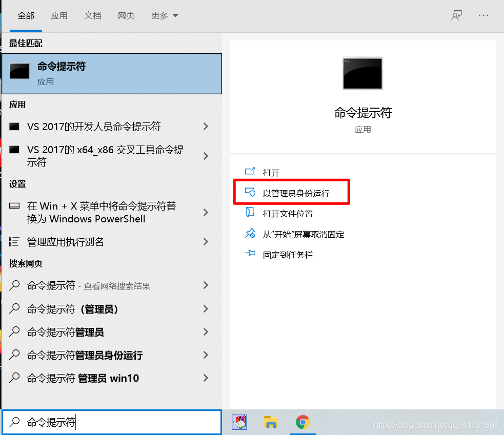The height and width of the screenshot is (435, 504).
Task: Select the 命令提示符 best match result
Action: pos(112,74)
